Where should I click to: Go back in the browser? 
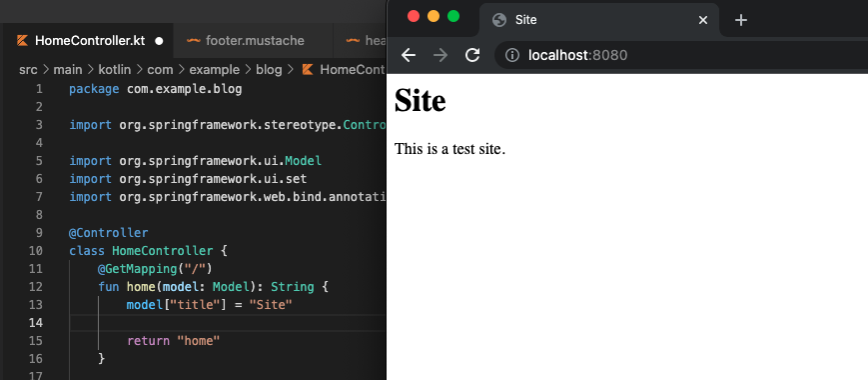coord(409,55)
